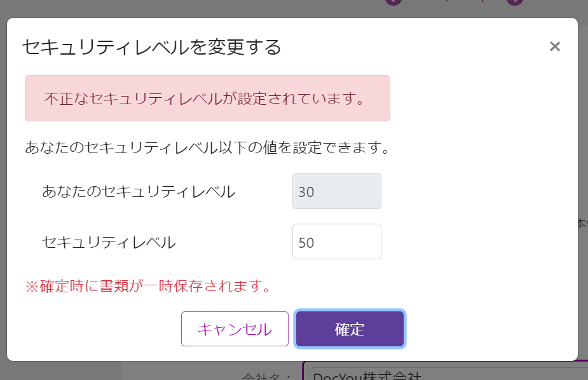This screenshot has width=588, height=380.
Task: Click the disabled field showing 30
Action: click(336, 191)
